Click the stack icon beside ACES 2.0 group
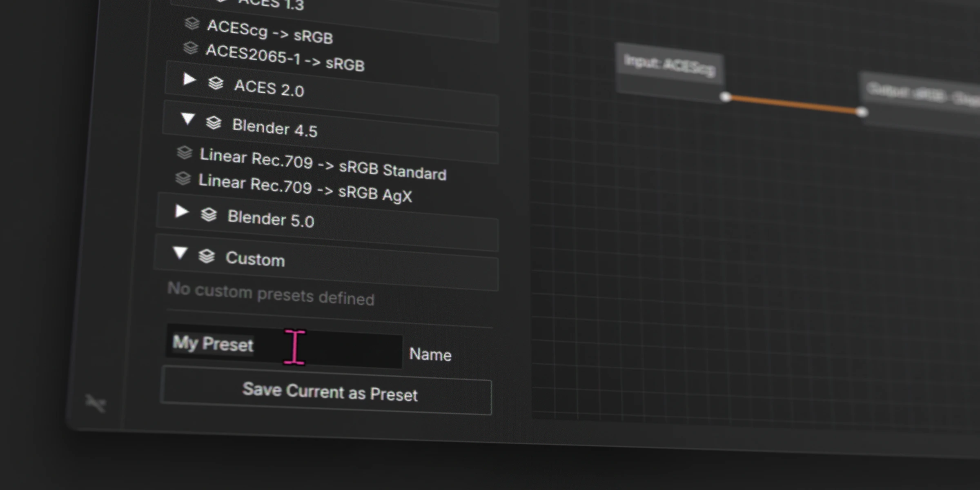The width and height of the screenshot is (980, 490). click(216, 83)
